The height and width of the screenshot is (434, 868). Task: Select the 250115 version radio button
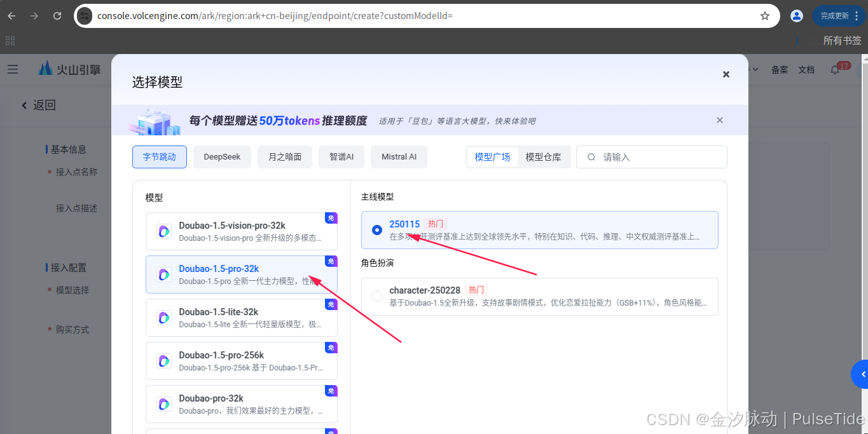pyautogui.click(x=377, y=230)
